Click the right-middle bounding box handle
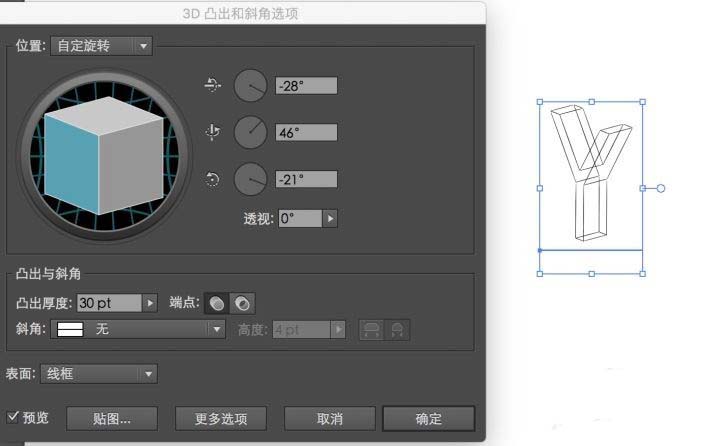This screenshot has width=720, height=446. pyautogui.click(x=643, y=188)
